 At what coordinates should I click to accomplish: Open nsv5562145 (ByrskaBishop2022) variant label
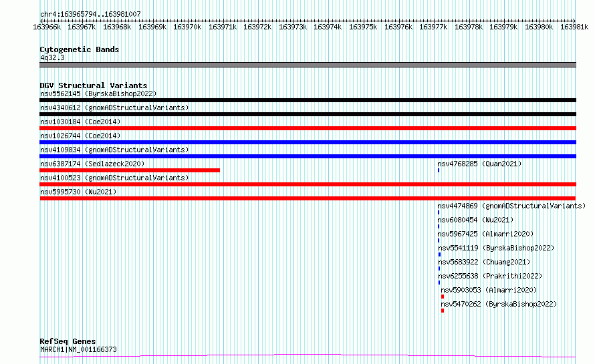point(98,94)
